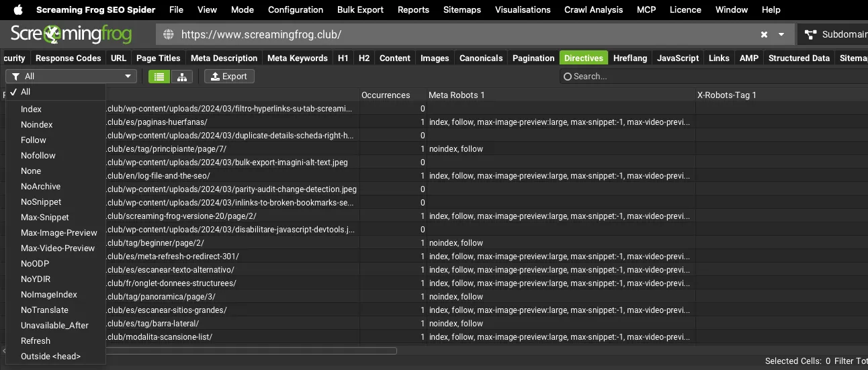Screen dimensions: 868x370
Task: Open the Apple menu
Action: (18, 9)
